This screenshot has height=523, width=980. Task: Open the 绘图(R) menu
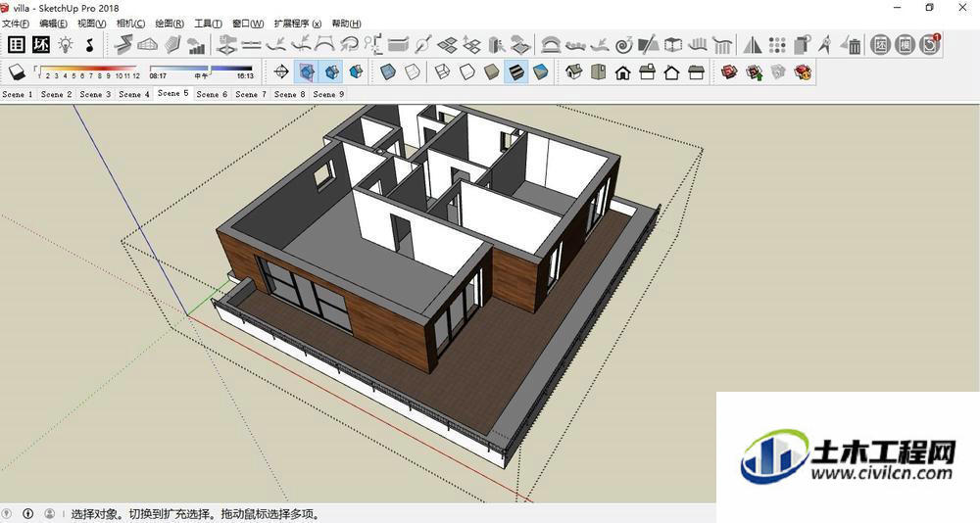(x=170, y=24)
